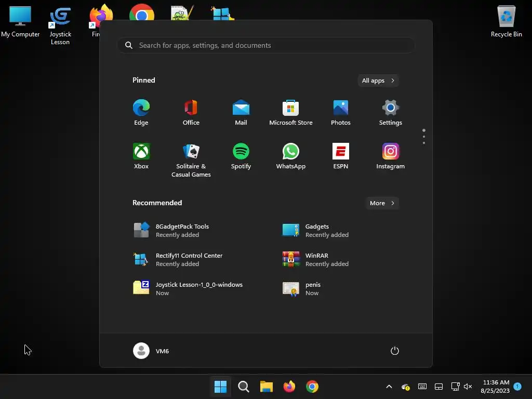
Task: Select Joystick Lesson desktop shortcut
Action: [60, 26]
